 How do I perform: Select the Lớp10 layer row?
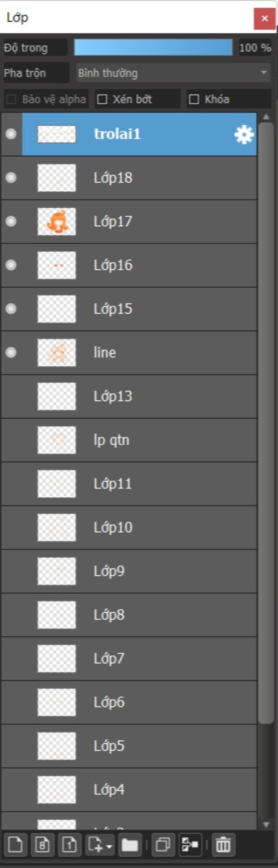click(x=129, y=527)
